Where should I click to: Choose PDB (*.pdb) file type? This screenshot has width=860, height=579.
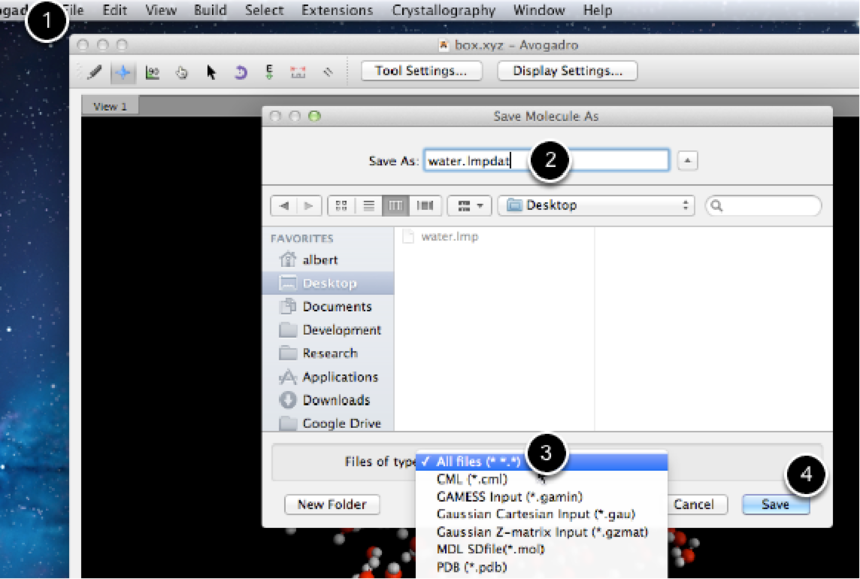542,567
